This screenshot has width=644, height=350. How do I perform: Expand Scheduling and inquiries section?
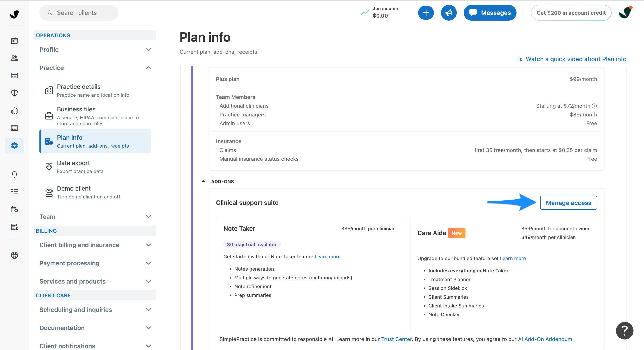[x=95, y=310]
